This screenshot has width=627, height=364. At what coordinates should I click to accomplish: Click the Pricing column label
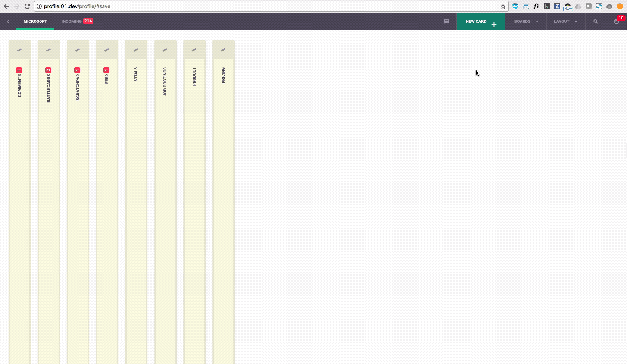pos(223,75)
